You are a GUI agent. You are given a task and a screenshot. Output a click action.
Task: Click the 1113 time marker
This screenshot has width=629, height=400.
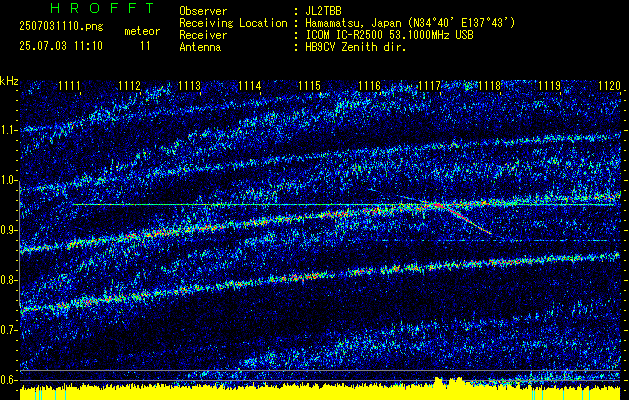tap(189, 86)
